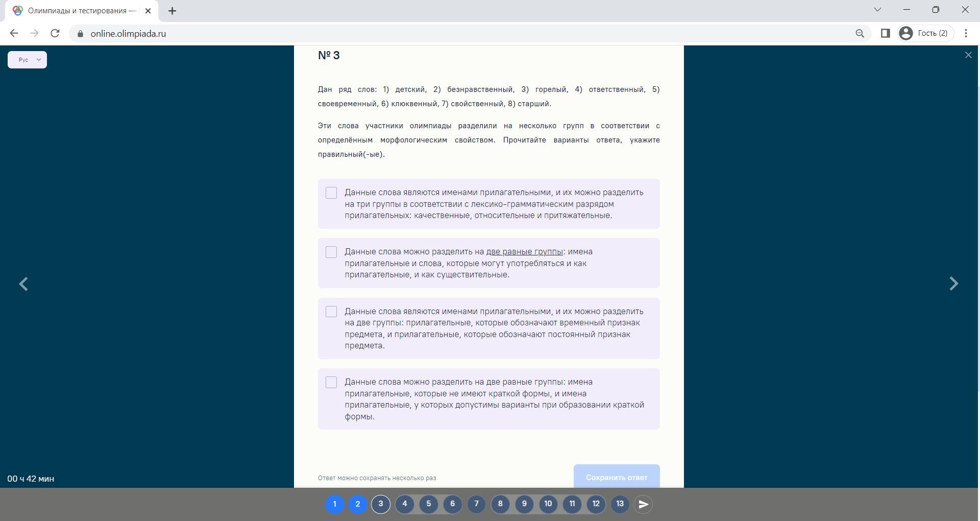Open the Рус language dropdown

pyautogui.click(x=28, y=60)
